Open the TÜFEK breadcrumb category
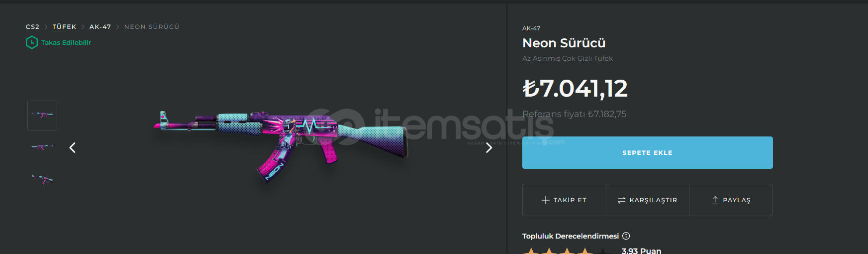 pyautogui.click(x=64, y=27)
